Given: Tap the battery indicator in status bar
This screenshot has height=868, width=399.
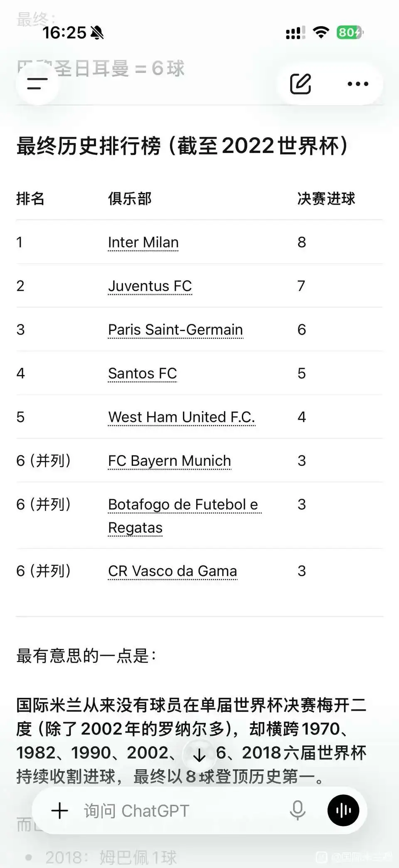Looking at the screenshot, I should click(x=350, y=32).
